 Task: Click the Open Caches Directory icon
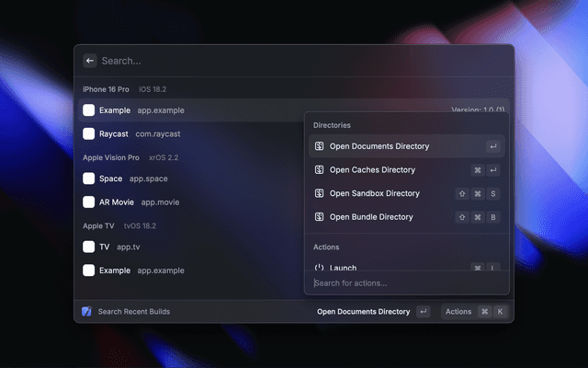(319, 170)
